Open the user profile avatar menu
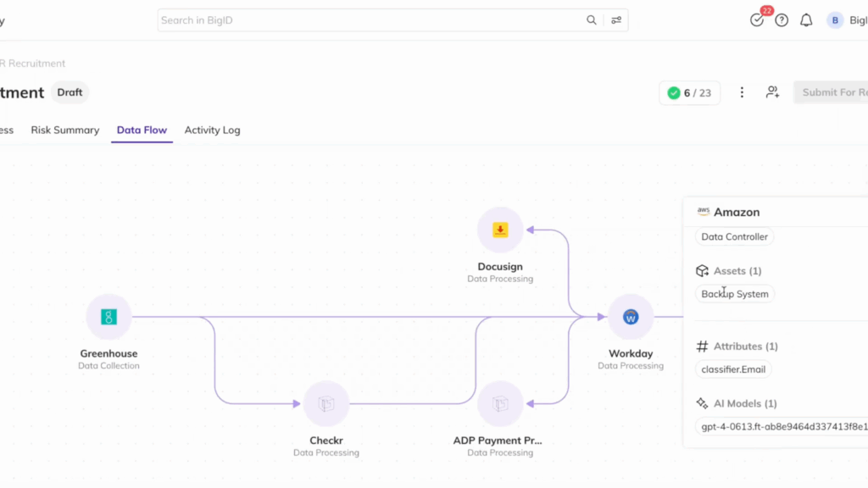 pos(835,20)
